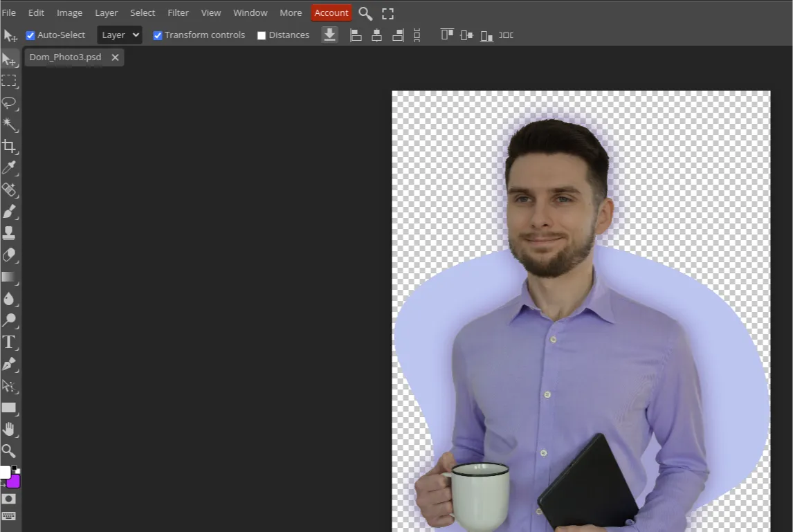Toggle the Auto-Select checkbox off

[30, 35]
